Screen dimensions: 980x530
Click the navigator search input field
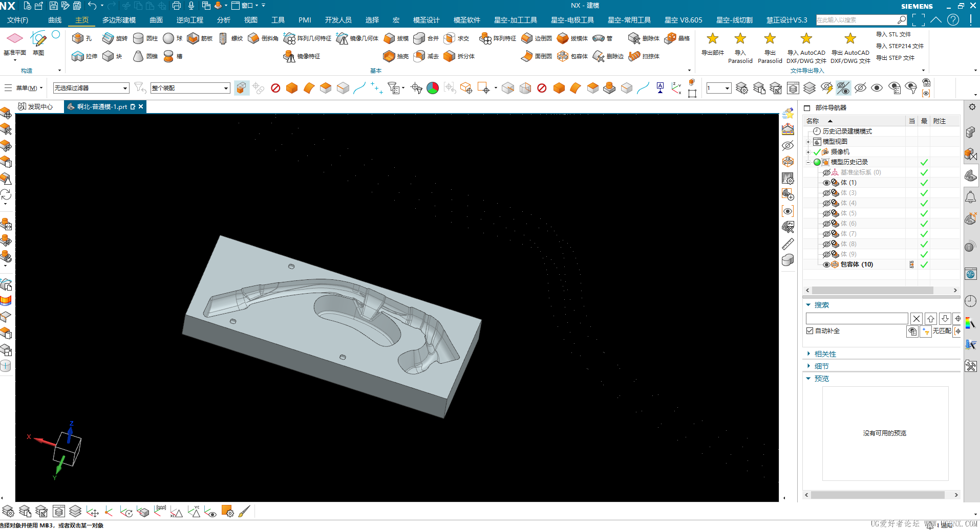point(857,319)
